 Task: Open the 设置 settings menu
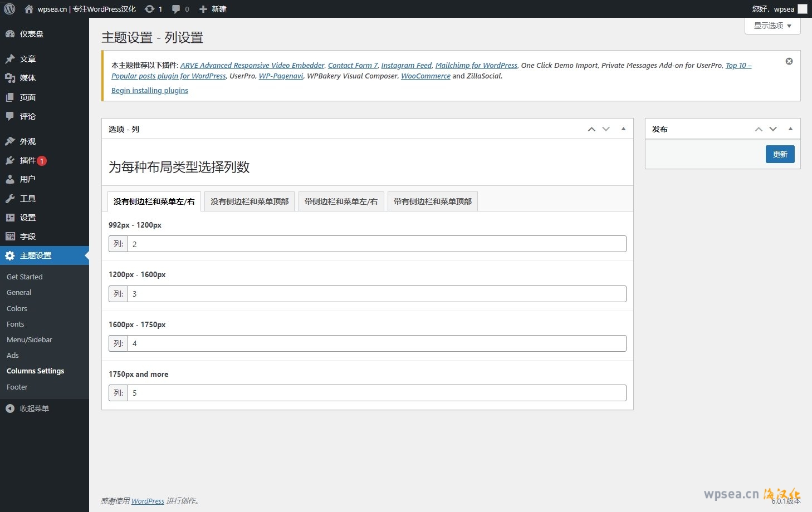(45, 218)
